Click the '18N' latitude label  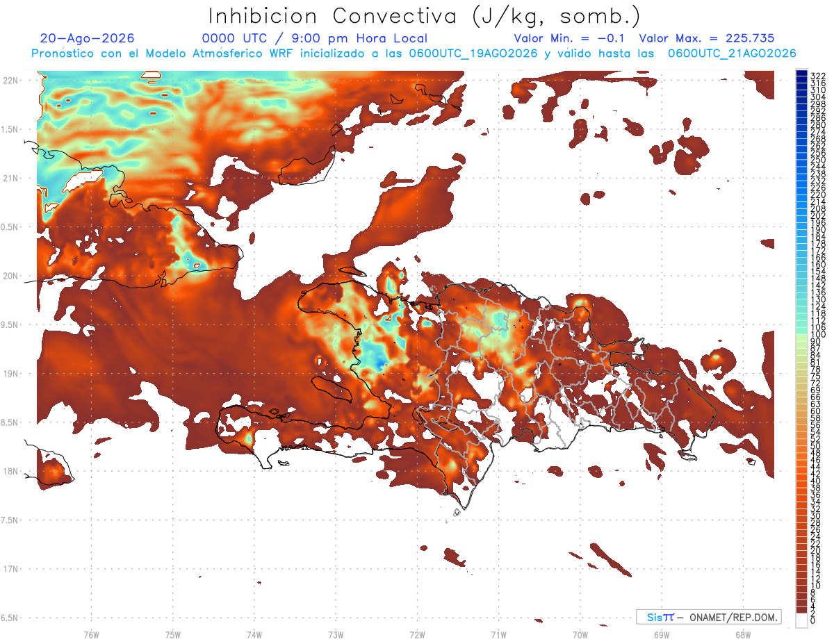click(10, 471)
